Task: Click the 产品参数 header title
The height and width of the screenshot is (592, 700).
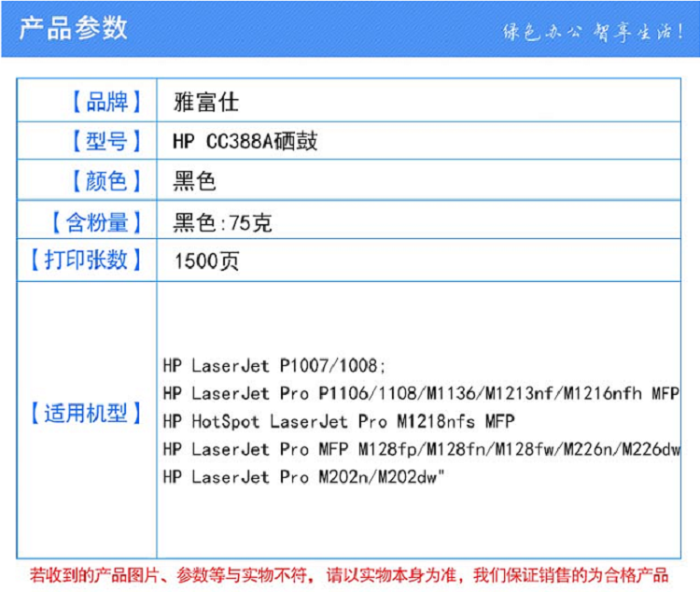Action: (x=74, y=27)
